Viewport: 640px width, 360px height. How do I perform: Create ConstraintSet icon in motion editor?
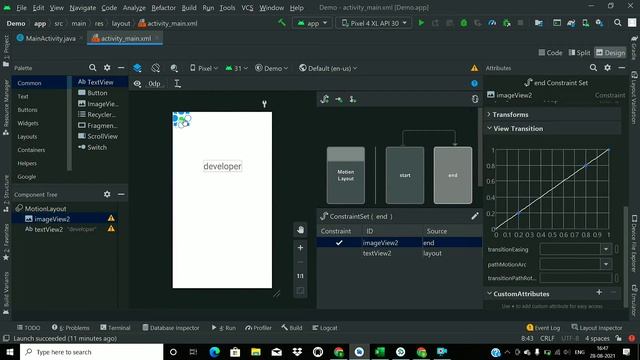click(x=325, y=99)
